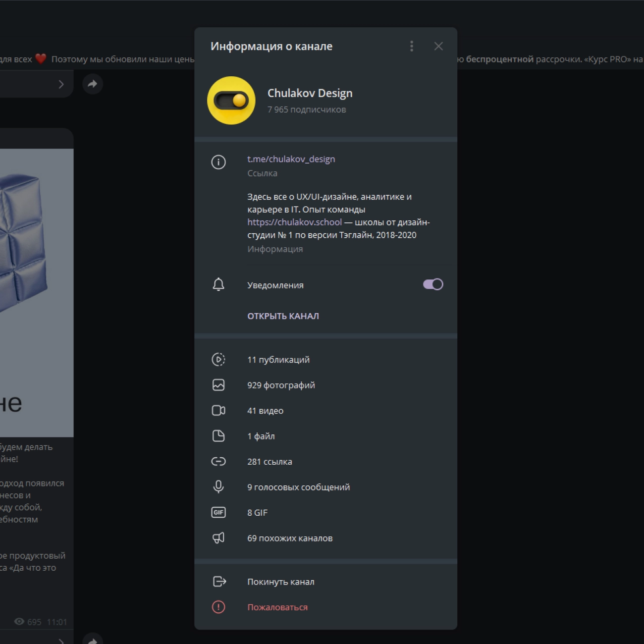Click Покинуть канал to leave channel
This screenshot has height=644, width=644.
click(x=325, y=582)
